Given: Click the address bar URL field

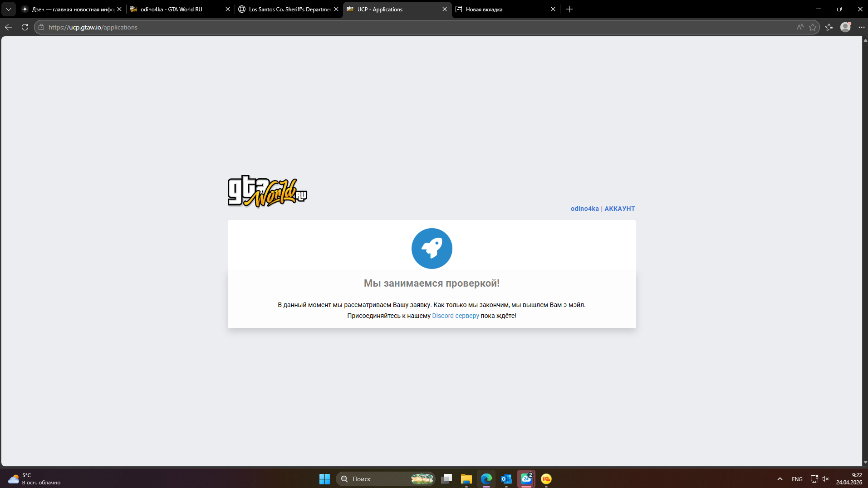Looking at the screenshot, I should tap(417, 27).
